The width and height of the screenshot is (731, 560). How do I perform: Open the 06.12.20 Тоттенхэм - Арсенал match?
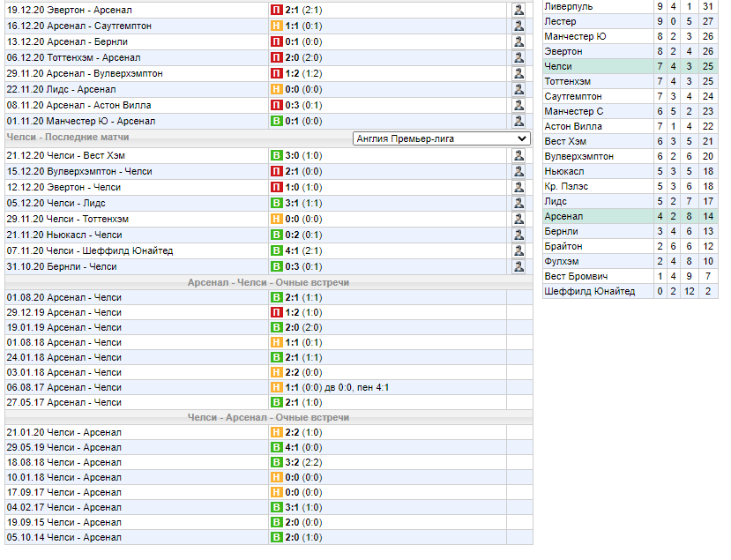click(73, 57)
